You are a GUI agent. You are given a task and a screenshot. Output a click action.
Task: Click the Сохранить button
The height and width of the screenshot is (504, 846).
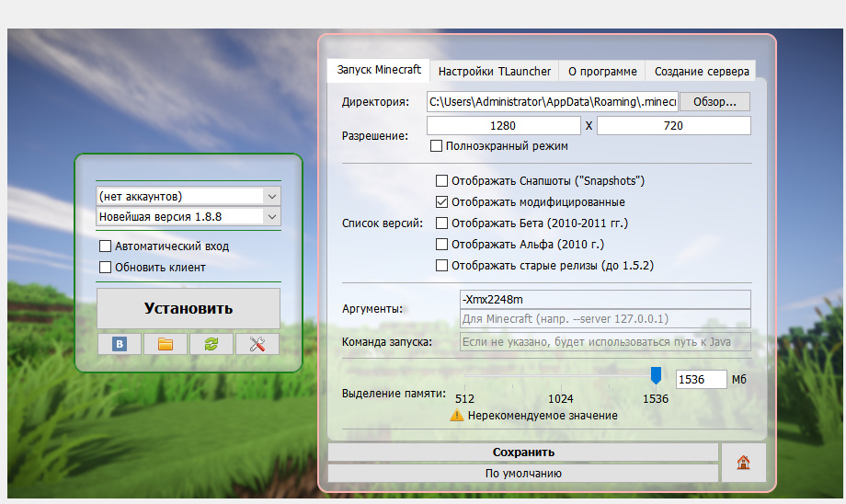pos(523,452)
